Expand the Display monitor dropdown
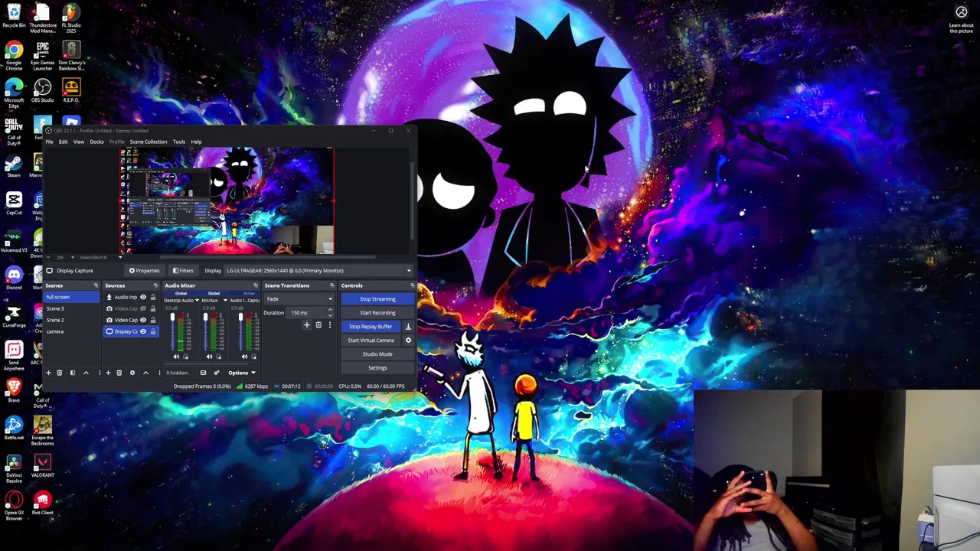This screenshot has width=980, height=551. (x=318, y=271)
